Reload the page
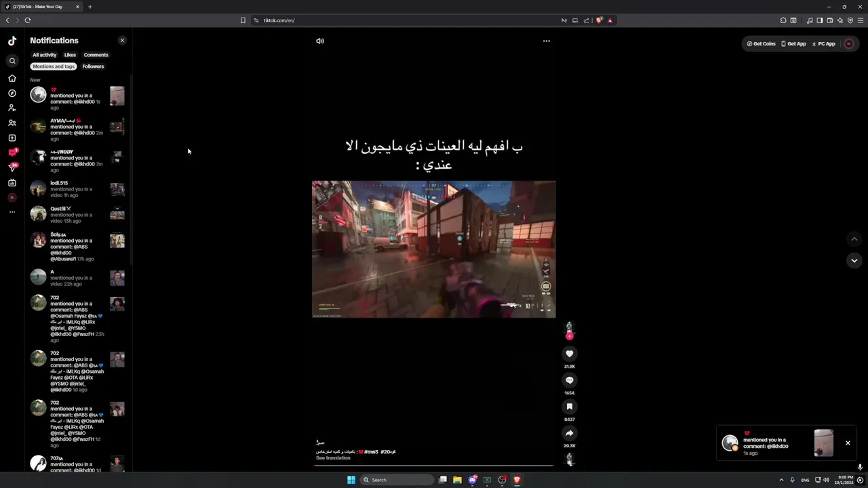 [28, 20]
